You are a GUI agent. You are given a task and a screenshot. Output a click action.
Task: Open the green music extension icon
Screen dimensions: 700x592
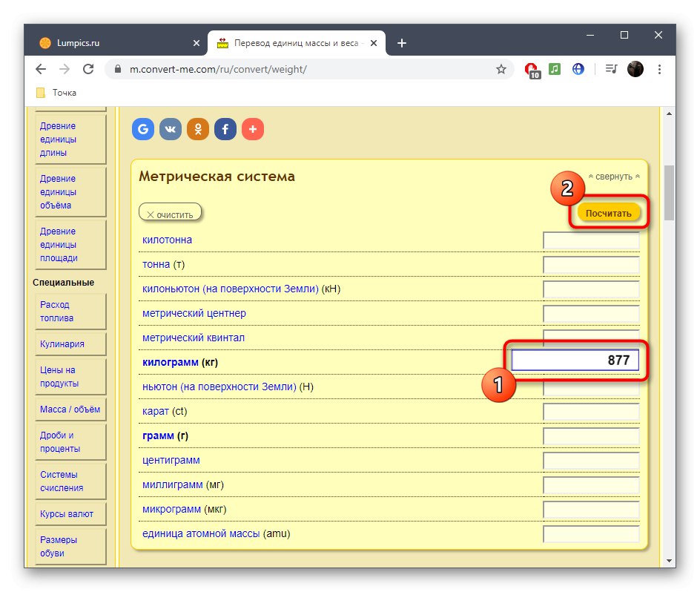[555, 69]
